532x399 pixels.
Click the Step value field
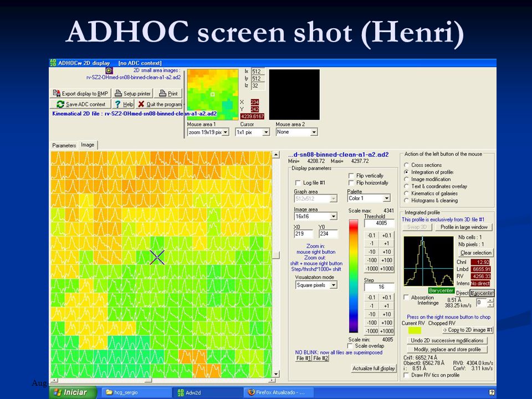click(x=379, y=287)
